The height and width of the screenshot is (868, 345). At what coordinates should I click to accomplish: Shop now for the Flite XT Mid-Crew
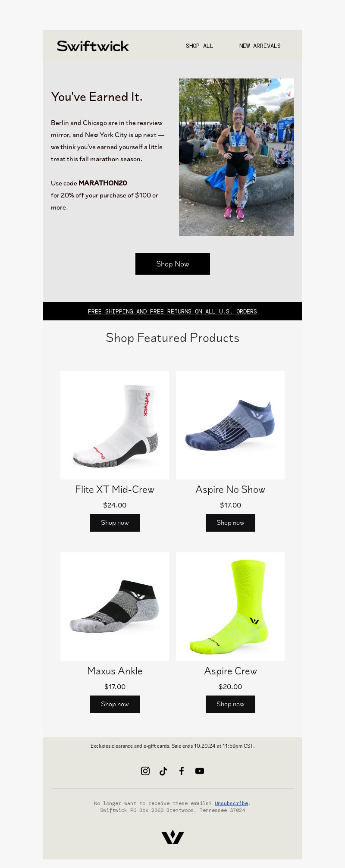tap(115, 523)
